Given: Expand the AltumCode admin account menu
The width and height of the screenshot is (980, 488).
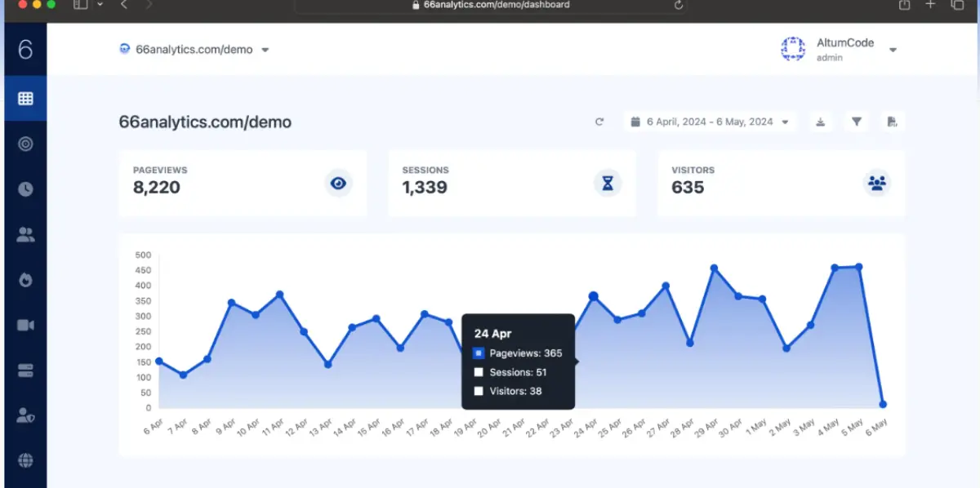Looking at the screenshot, I should pyautogui.click(x=893, y=50).
